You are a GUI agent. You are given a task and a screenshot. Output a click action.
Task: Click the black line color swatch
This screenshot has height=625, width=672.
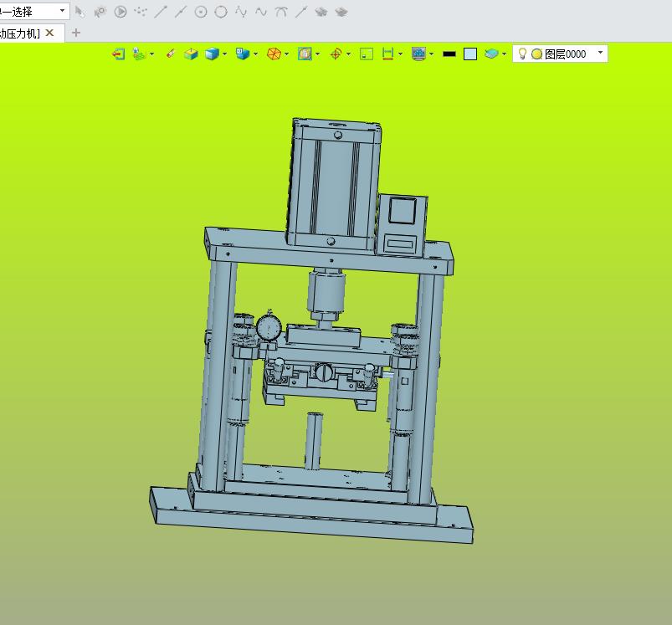coord(449,54)
